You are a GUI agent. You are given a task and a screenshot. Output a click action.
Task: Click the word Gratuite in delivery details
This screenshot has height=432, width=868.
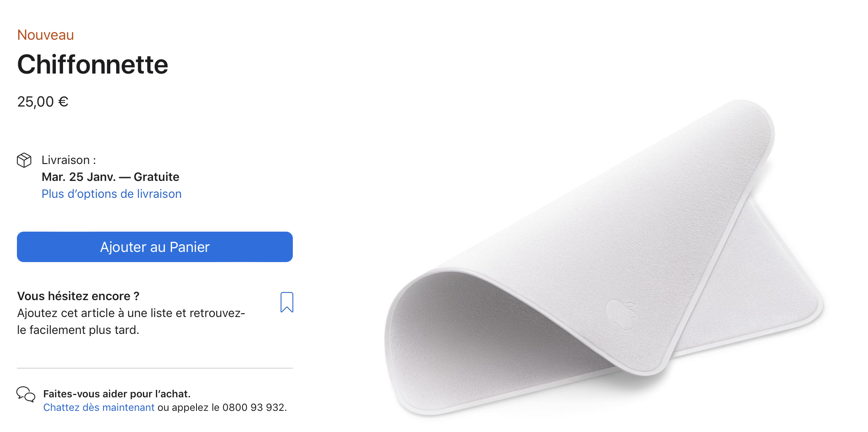point(156,177)
